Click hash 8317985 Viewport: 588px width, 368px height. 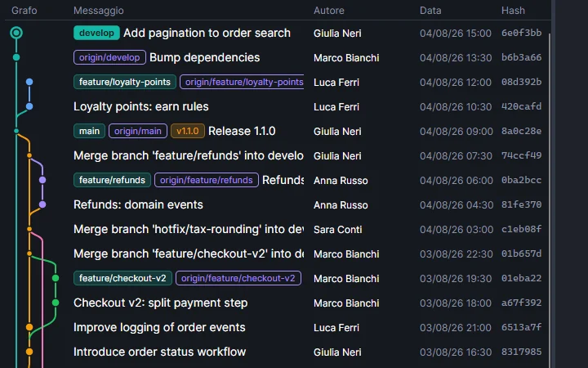tap(521, 352)
